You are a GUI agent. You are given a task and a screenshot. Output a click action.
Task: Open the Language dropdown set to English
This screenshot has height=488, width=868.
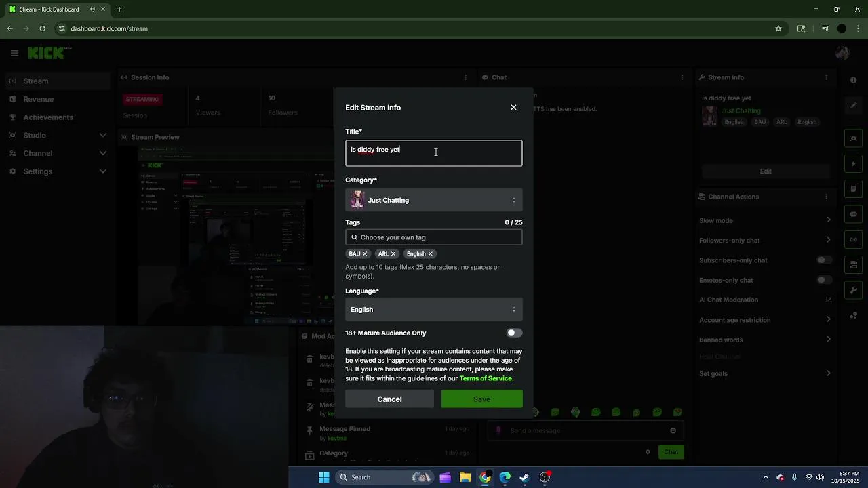(x=433, y=309)
